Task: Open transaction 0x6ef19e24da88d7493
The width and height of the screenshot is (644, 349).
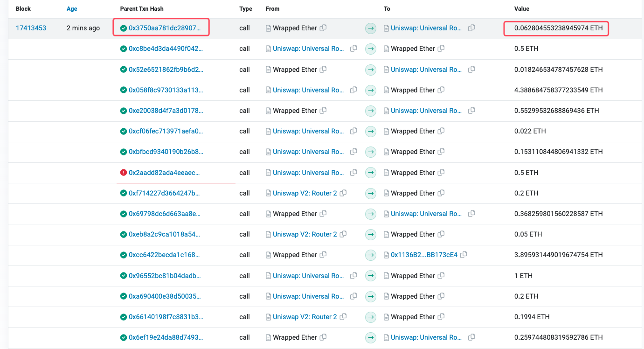Action: pos(166,337)
